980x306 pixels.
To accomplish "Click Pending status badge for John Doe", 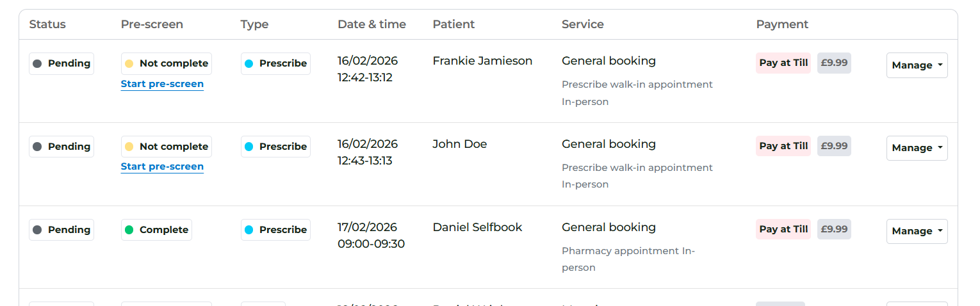I will [61, 147].
